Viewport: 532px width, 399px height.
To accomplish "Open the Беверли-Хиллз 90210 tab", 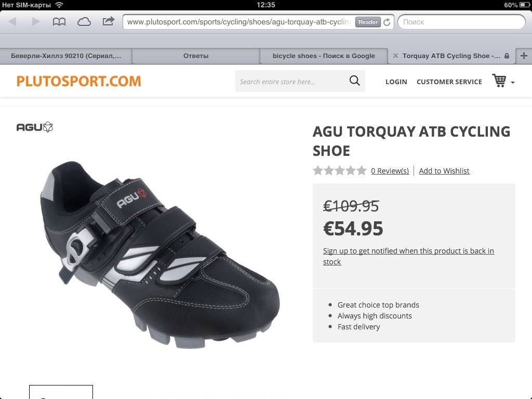I will point(66,56).
